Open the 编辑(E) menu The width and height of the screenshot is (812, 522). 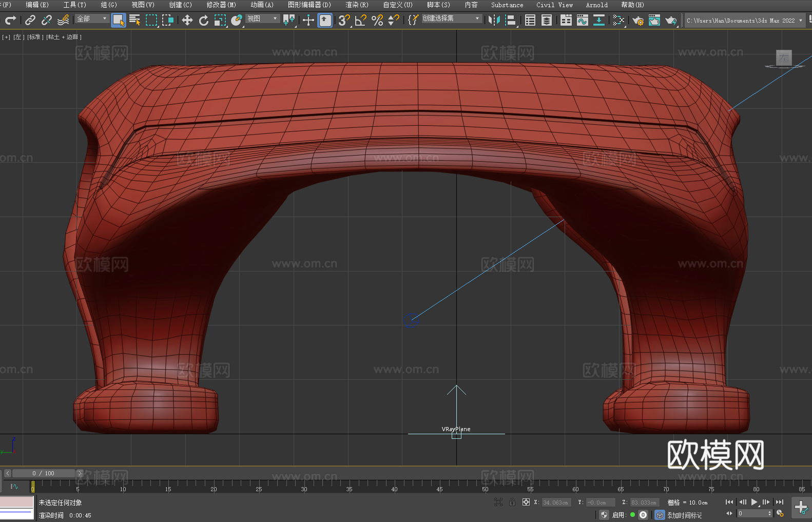(x=37, y=5)
